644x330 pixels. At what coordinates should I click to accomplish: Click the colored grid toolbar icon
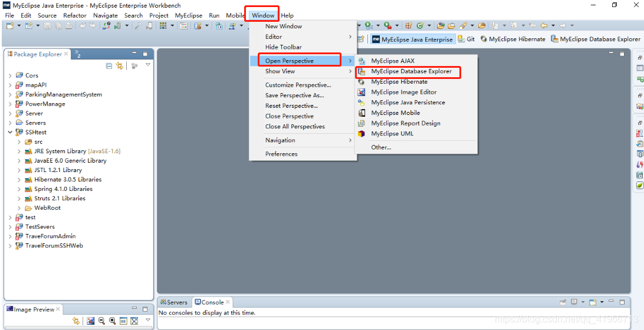(163, 25)
